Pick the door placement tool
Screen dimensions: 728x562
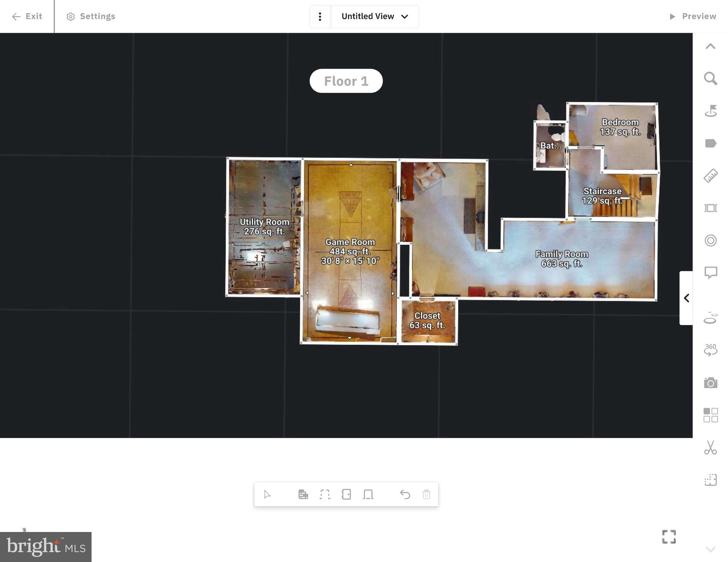346,495
